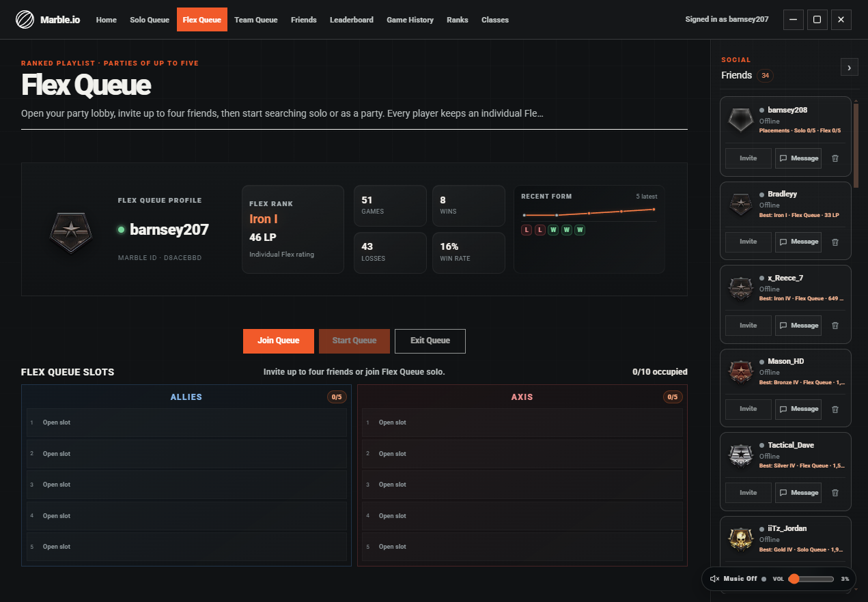Screen dimensions: 868x602
Task: Click Allies open slot 1
Action: (186, 422)
